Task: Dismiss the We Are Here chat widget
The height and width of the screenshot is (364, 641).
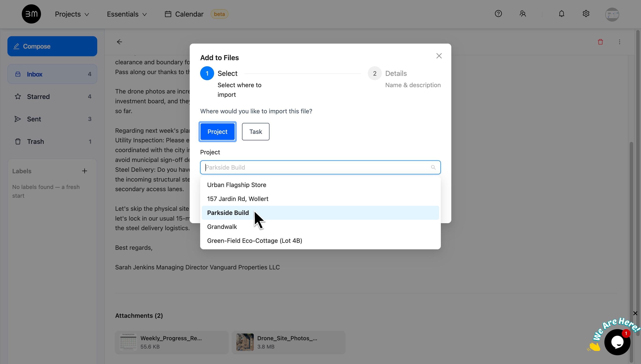Action: coord(635,313)
